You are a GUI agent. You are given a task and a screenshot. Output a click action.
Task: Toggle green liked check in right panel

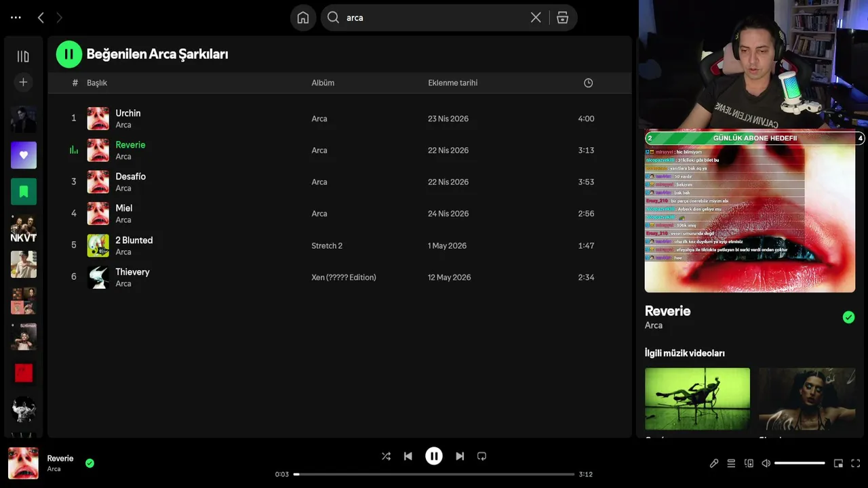click(848, 317)
